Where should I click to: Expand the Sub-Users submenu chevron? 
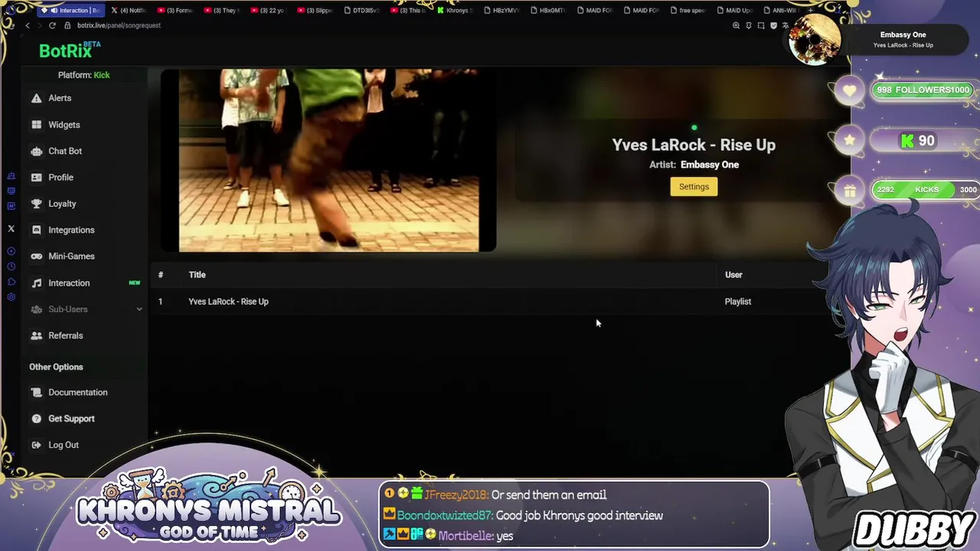pyautogui.click(x=139, y=309)
